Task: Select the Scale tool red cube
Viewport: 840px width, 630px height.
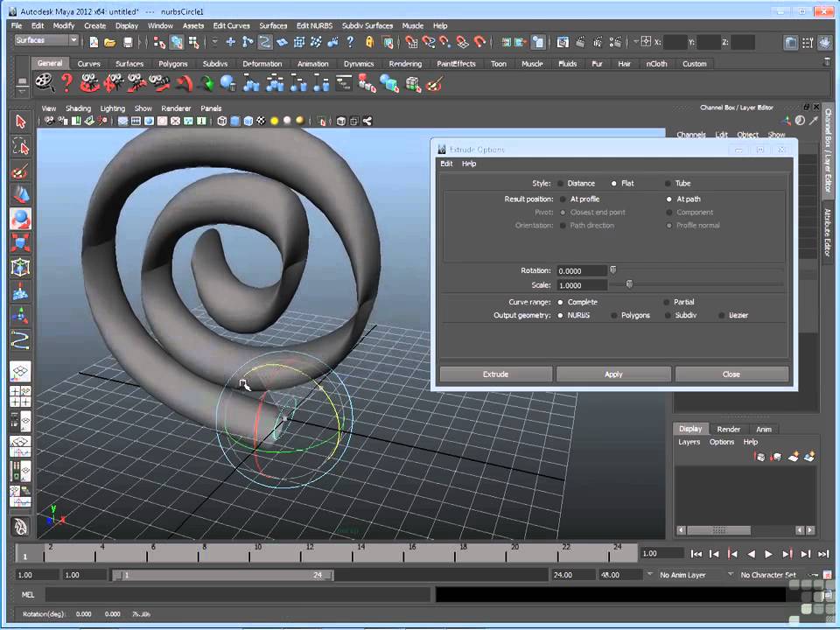Action: 20,243
